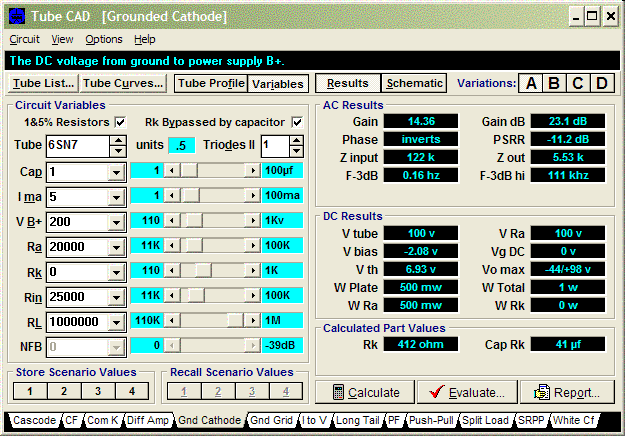Open the Ra value dropdown
Screen dimensions: 625x436
click(116, 247)
